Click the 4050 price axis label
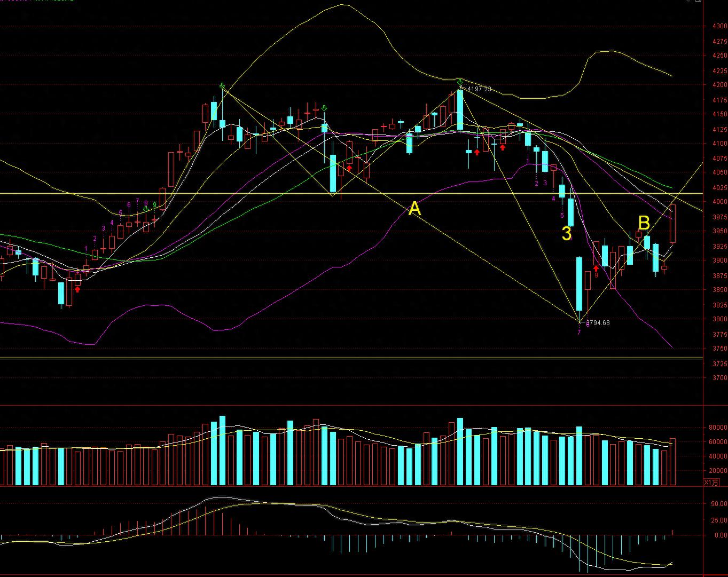This screenshot has width=728, height=577. click(719, 172)
